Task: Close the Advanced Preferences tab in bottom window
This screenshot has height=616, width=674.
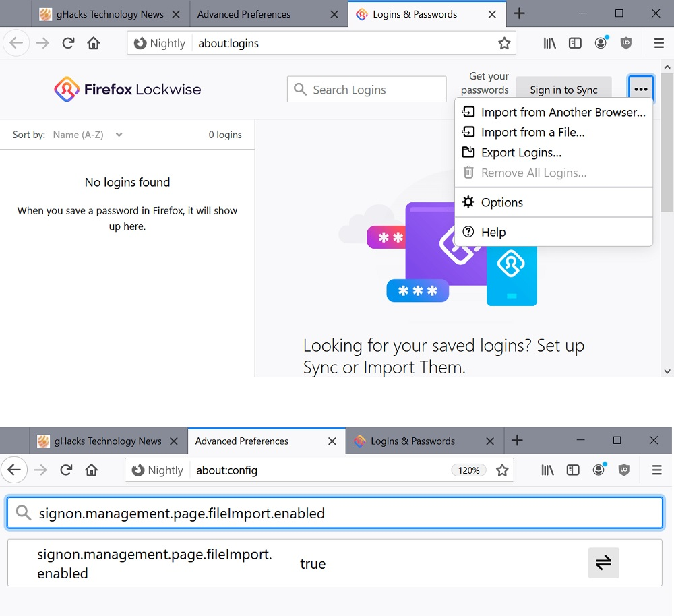Action: (332, 441)
